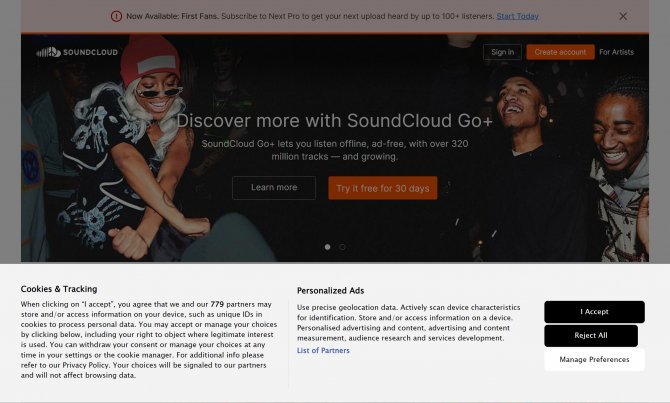Click the Create account button
The height and width of the screenshot is (403, 670).
point(560,52)
